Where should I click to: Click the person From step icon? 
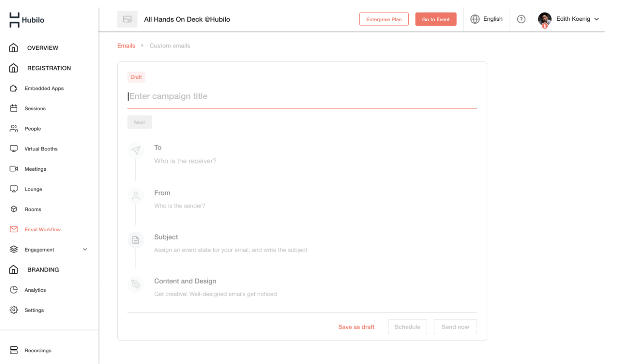(136, 196)
